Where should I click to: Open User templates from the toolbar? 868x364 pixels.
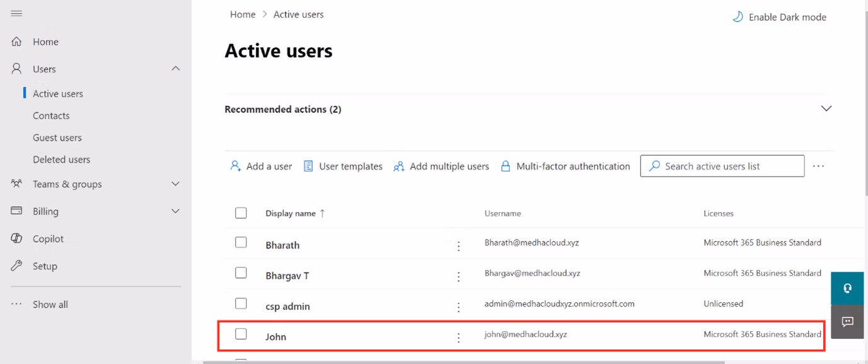pyautogui.click(x=343, y=167)
